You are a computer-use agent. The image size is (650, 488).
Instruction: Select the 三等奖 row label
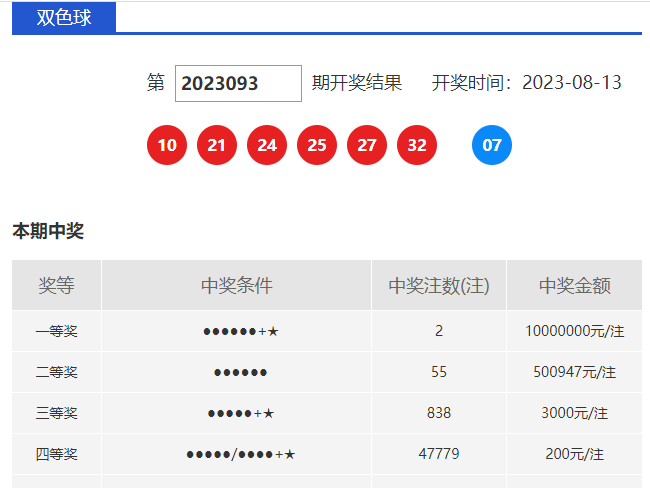click(x=56, y=413)
